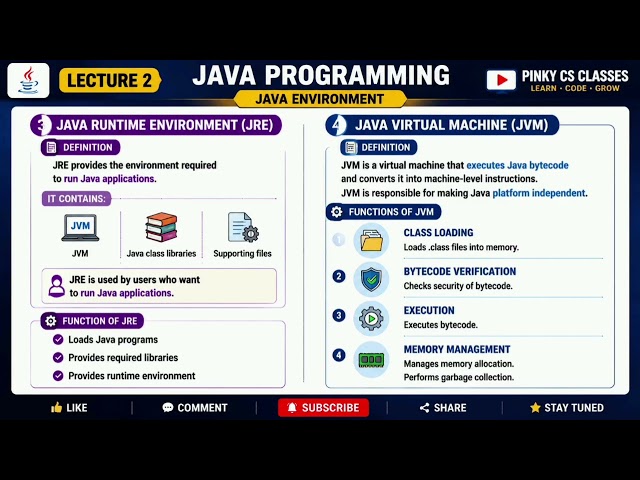Viewport: 640px width, 480px height.
Task: Click Performs garbage collection text
Action: [x=459, y=377]
